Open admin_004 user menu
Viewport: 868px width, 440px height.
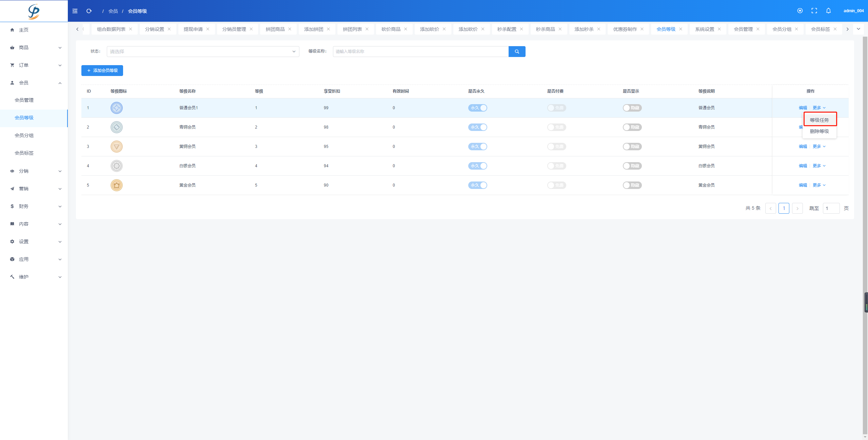coord(853,11)
